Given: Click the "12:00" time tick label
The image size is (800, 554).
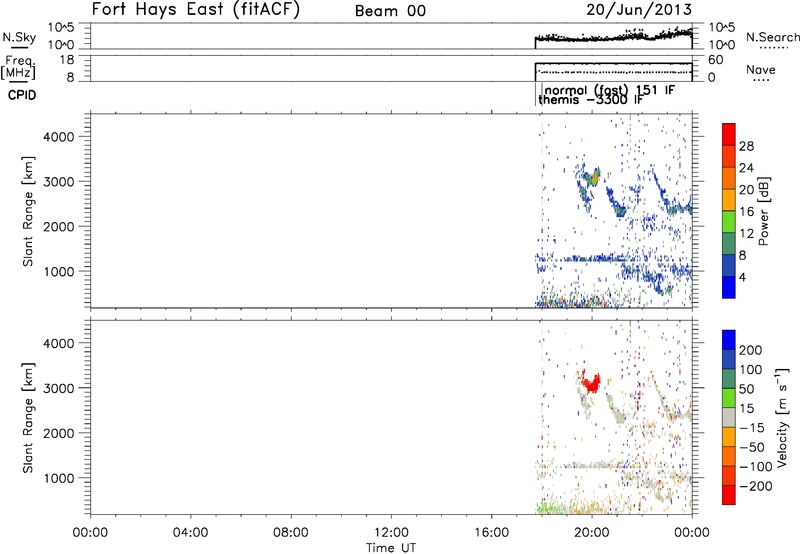Looking at the screenshot, I should [391, 533].
